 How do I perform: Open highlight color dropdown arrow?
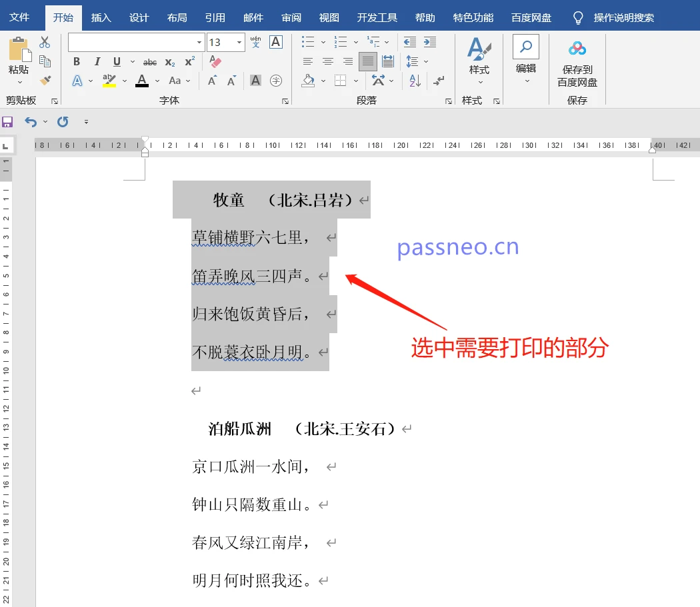[x=125, y=81]
